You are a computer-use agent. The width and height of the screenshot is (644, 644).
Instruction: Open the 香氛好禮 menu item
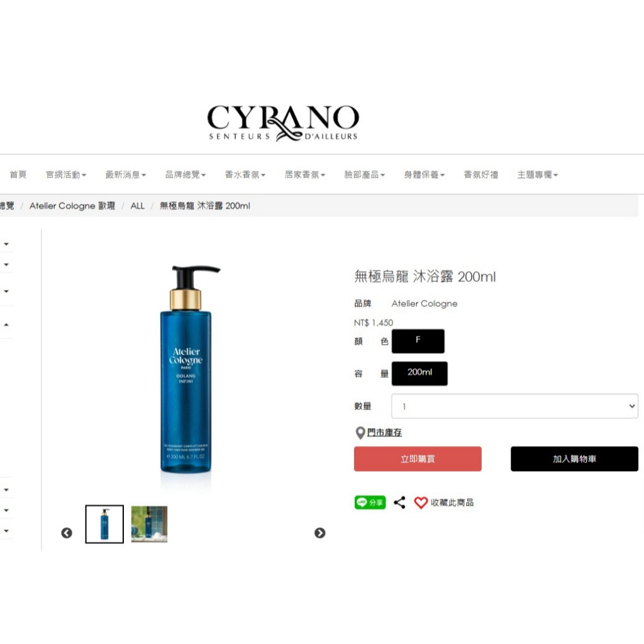(x=481, y=175)
